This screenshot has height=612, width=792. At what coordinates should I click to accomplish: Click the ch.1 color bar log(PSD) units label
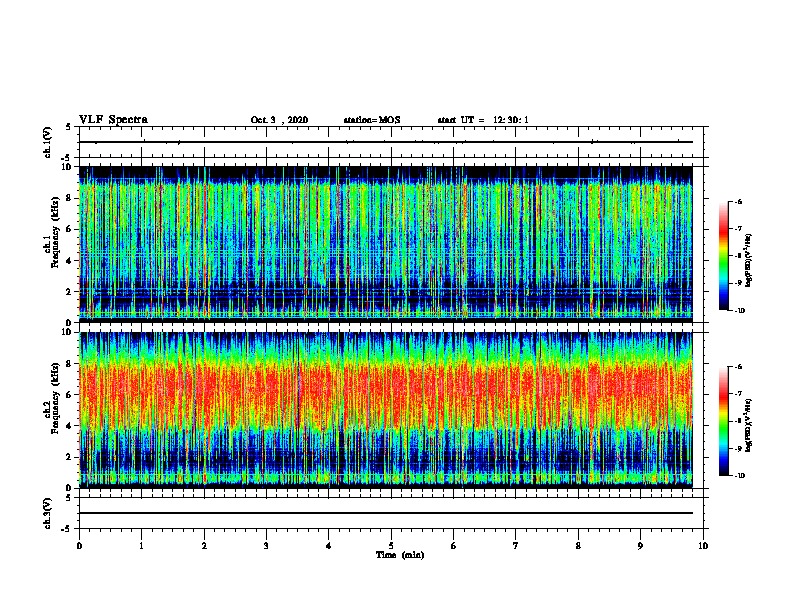pyautogui.click(x=749, y=260)
